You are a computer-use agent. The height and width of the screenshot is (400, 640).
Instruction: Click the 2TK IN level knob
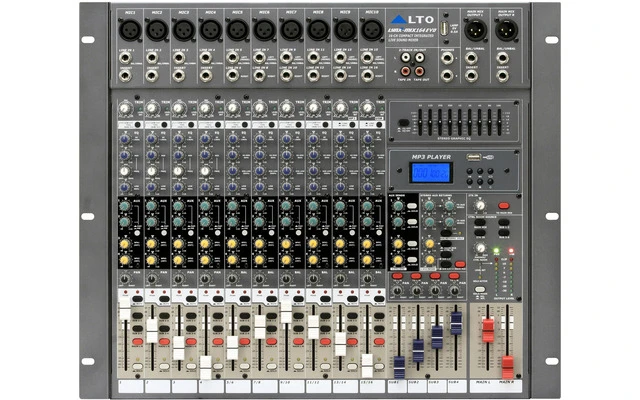480,206
